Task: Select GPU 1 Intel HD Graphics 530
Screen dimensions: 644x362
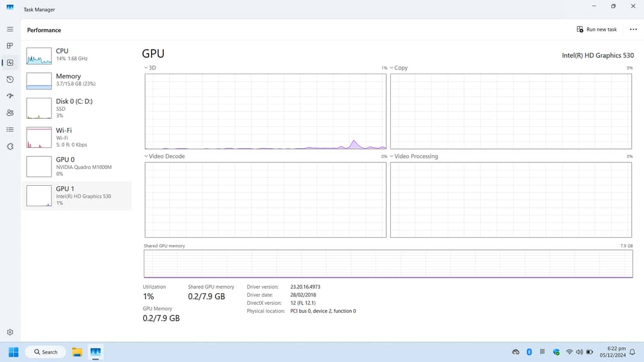Action: (x=76, y=195)
